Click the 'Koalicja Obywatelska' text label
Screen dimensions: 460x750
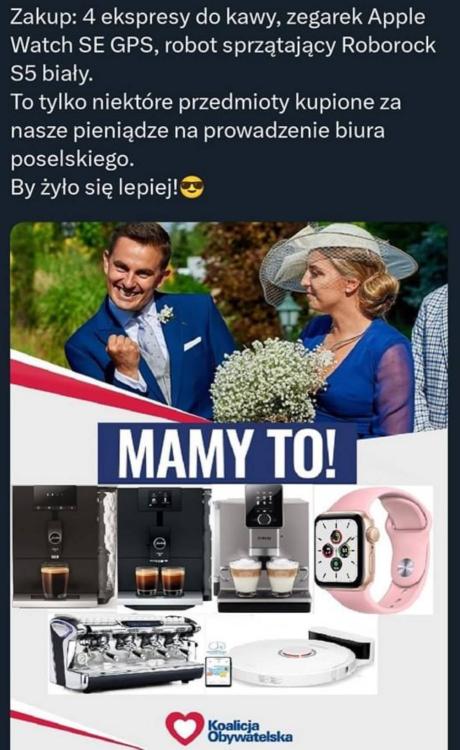click(x=250, y=730)
